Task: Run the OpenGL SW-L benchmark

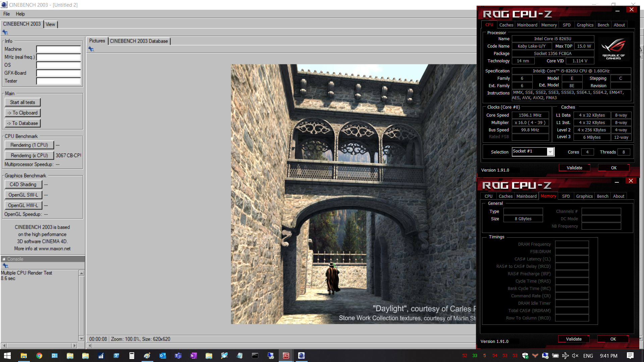Action: pyautogui.click(x=23, y=195)
